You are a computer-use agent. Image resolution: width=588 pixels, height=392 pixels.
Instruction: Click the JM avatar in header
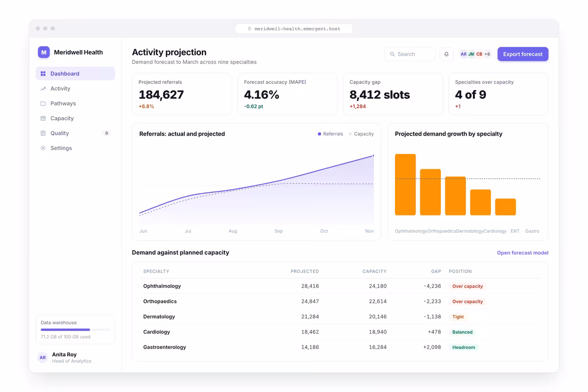(471, 54)
